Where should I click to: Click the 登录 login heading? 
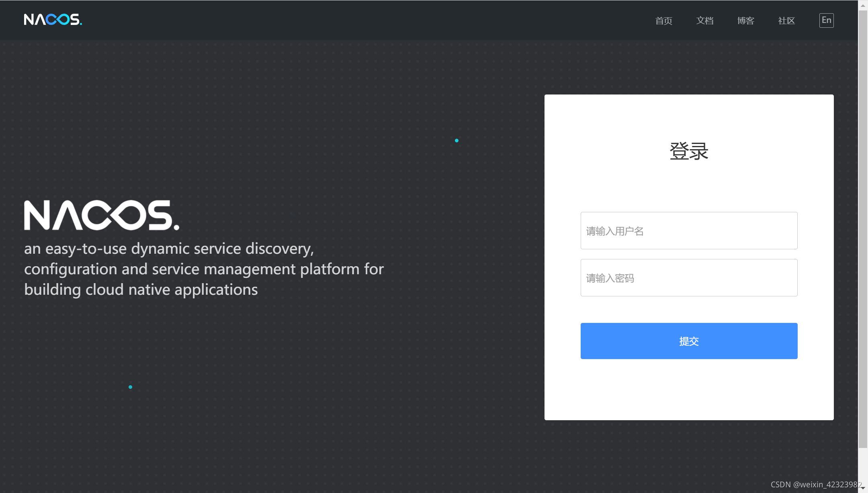(x=689, y=152)
